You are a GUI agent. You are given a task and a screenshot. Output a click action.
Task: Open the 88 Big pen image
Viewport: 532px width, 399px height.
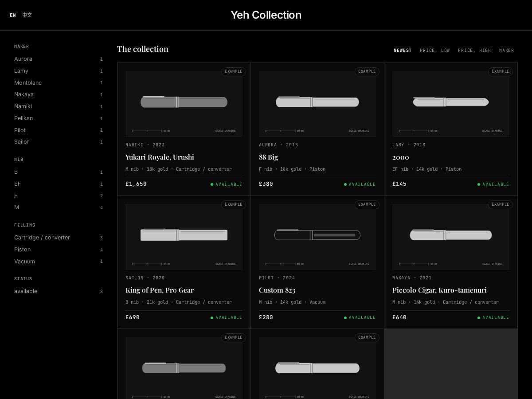point(317,104)
